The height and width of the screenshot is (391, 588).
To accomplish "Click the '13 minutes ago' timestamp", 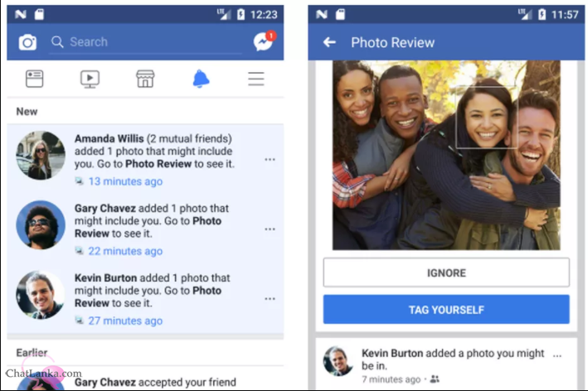I will pos(125,181).
